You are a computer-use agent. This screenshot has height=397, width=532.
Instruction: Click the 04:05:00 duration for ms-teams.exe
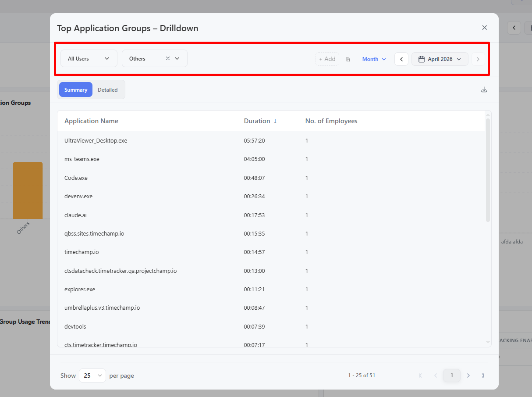(255, 159)
